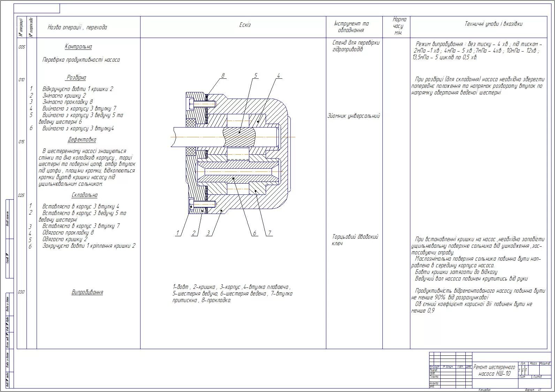555x392 pixels.
Task: Click callout number 4 above the pump sketch
Action: tap(279, 76)
